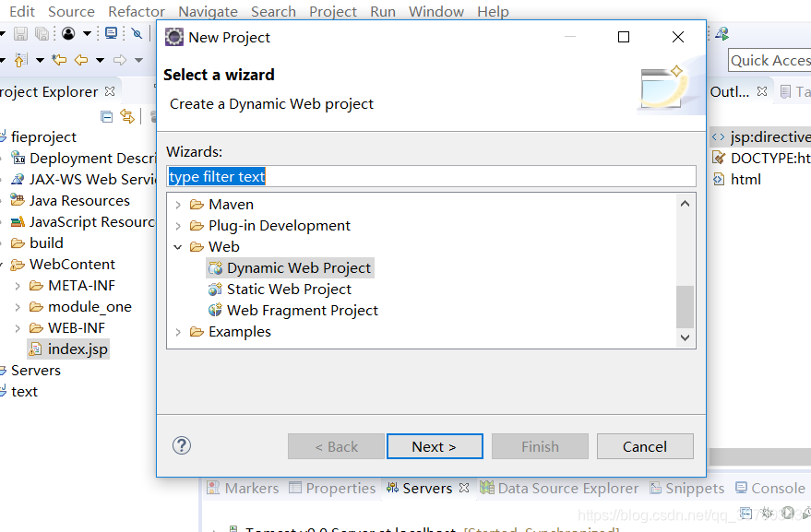Screen dimensions: 811x532
Task: Expand the Plug-in Development folder
Action: click(x=178, y=226)
